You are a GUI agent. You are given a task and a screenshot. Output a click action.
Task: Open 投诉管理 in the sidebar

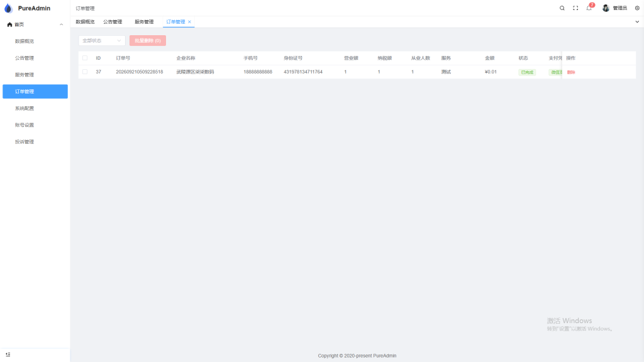(x=25, y=142)
